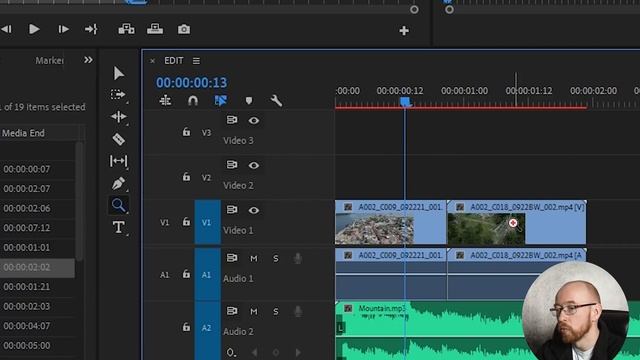Click the V3 track label

pos(207,133)
